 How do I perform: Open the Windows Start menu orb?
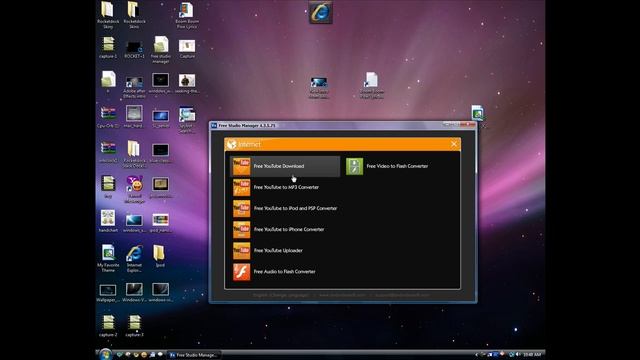pos(105,354)
